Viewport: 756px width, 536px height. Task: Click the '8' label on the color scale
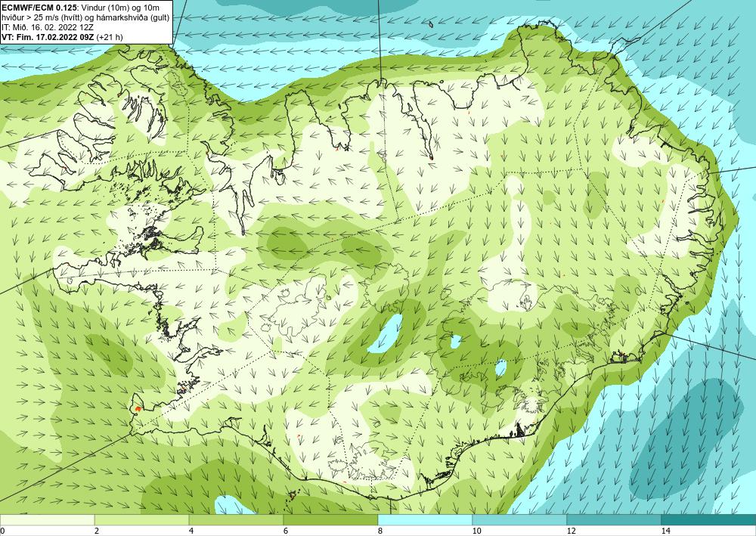point(380,531)
